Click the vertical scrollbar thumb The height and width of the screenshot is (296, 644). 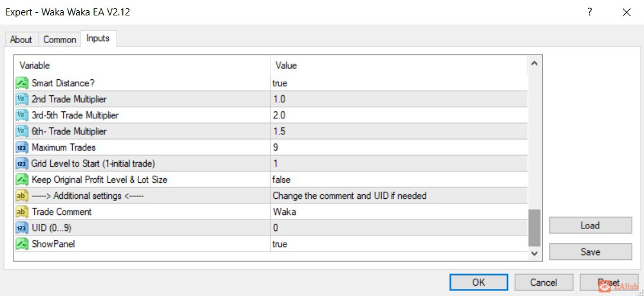[534, 228]
